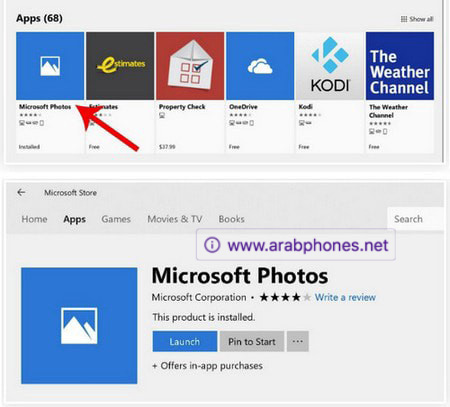This screenshot has height=407, width=450.
Task: Click the Microsoft Photos title under tile
Action: point(45,107)
